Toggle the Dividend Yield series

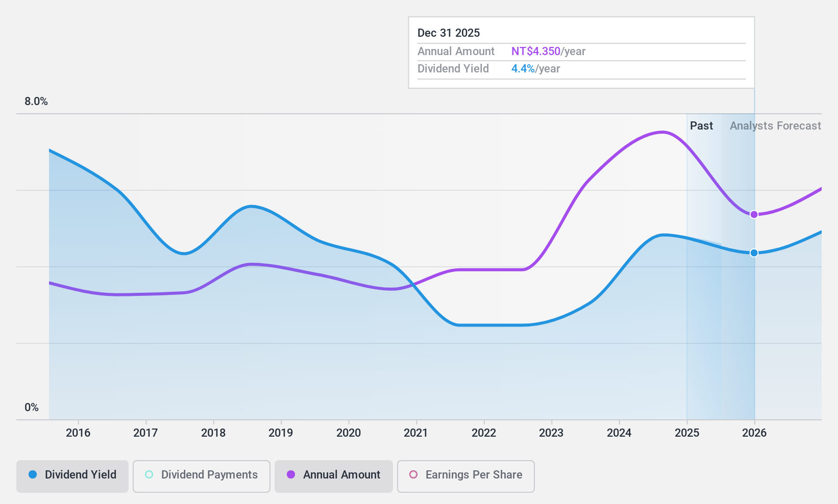click(x=72, y=476)
